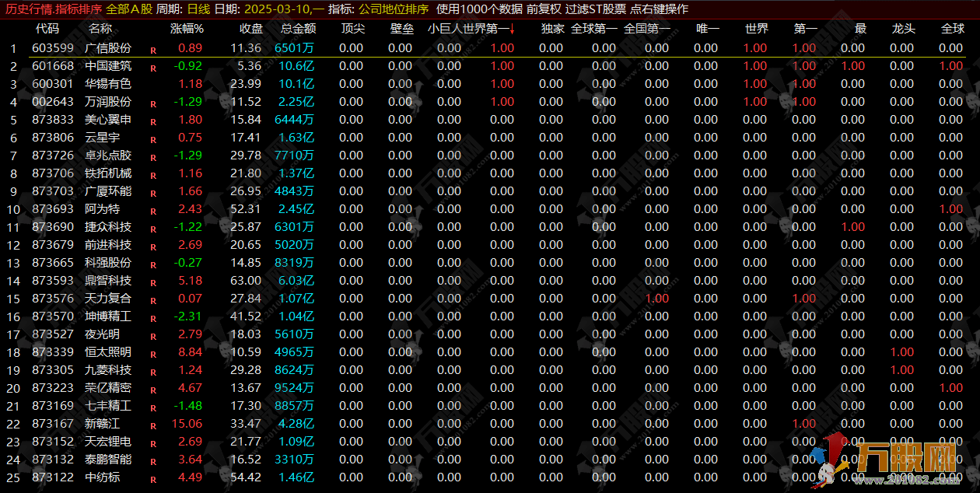Viewport: 980px width, 493px height.
Task: Click the R marker beside 美心翼申
Action: point(152,121)
